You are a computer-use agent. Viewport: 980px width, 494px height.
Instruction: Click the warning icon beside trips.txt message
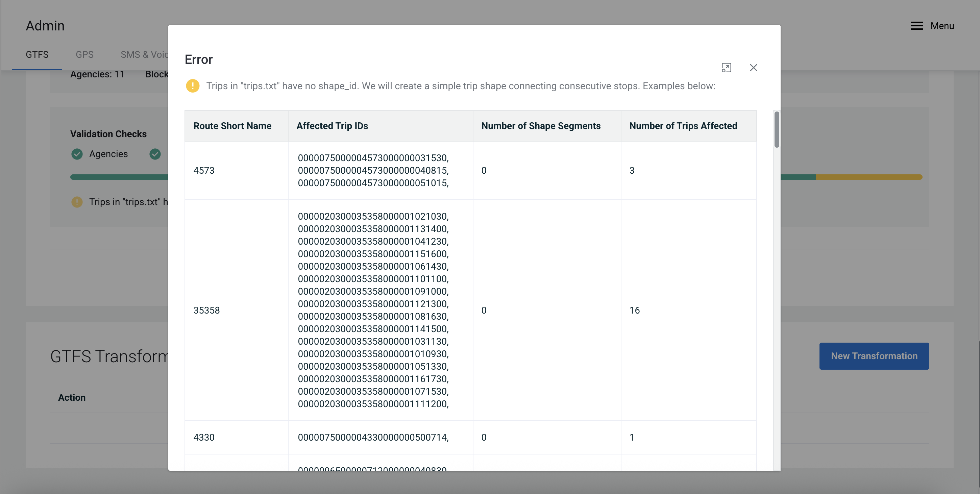77,202
